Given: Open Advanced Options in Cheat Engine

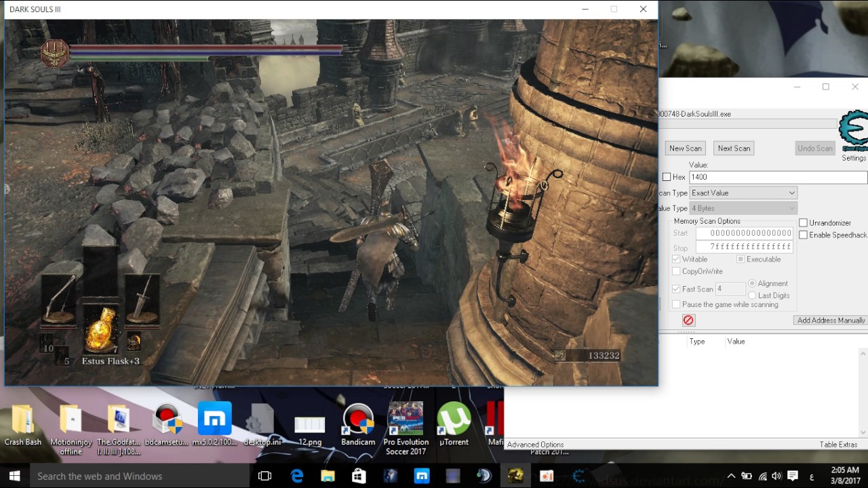Looking at the screenshot, I should coord(535,445).
